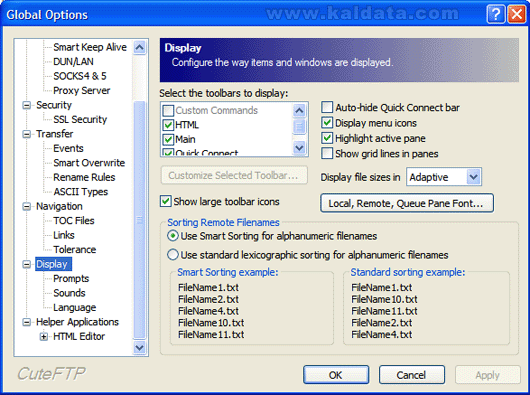Select Smart Keep Alive in tree
The height and width of the screenshot is (395, 530).
[x=90, y=47]
